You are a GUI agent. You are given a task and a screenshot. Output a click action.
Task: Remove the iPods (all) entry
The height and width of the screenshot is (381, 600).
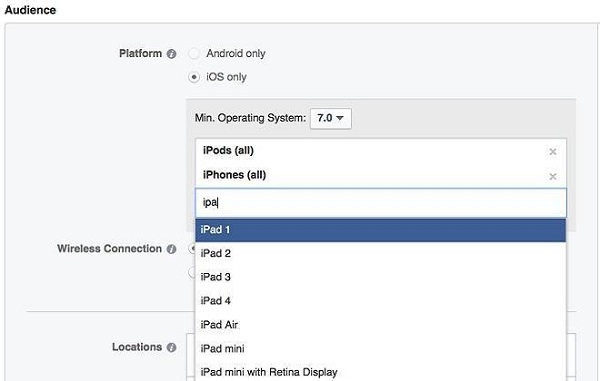click(x=553, y=151)
